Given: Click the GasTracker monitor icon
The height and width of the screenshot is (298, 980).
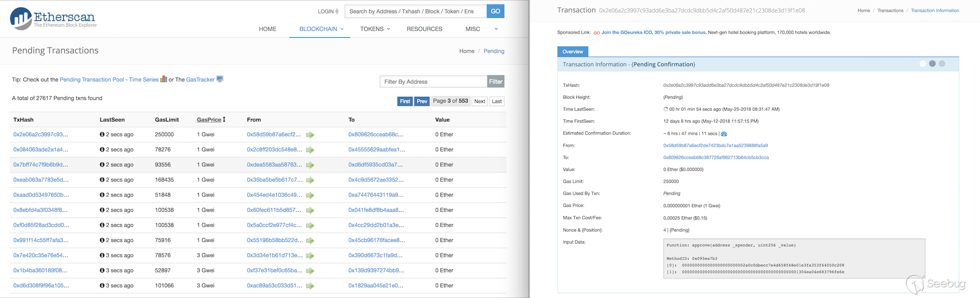Looking at the screenshot, I should point(220,79).
